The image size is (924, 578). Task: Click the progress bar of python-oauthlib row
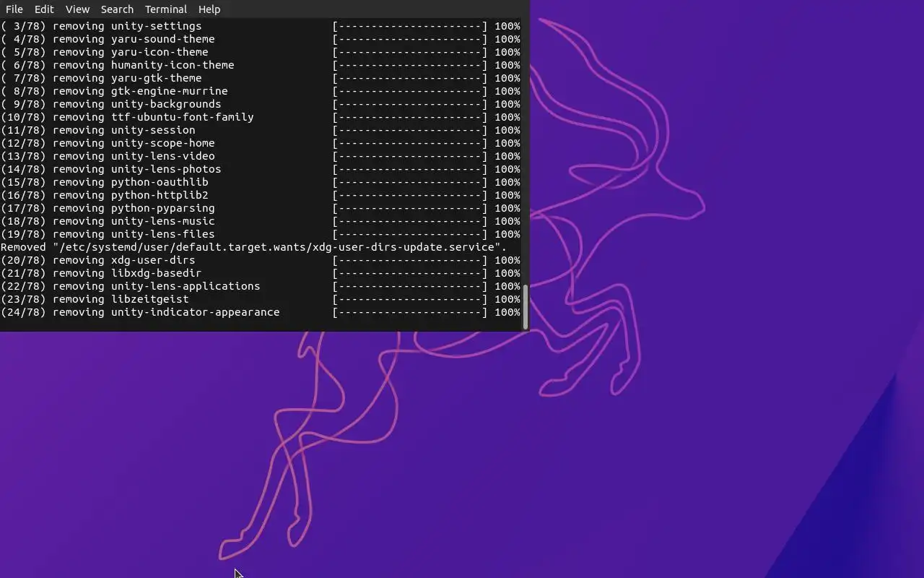pyautogui.click(x=410, y=182)
